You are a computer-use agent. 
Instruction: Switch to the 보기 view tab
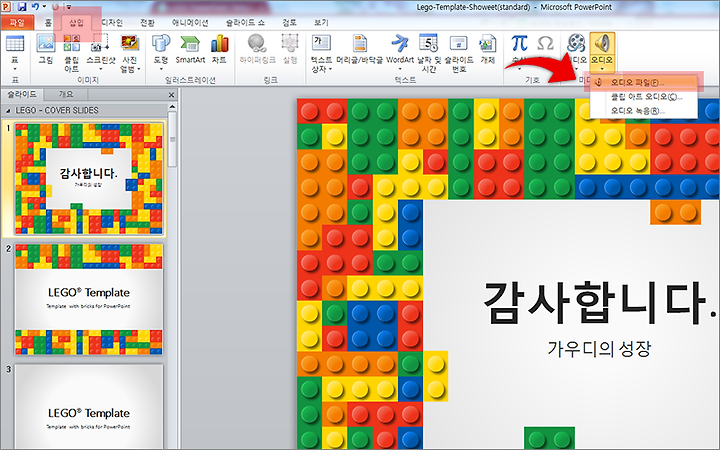tap(321, 22)
